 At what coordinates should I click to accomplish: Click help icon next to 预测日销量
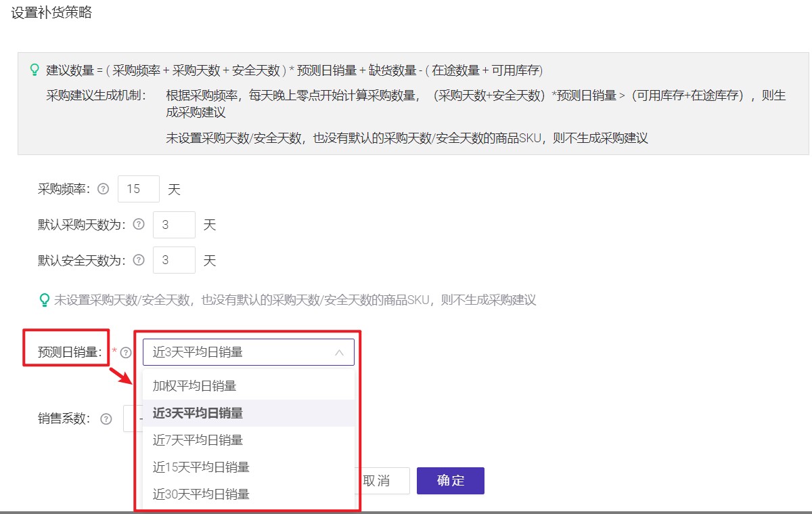pyautogui.click(x=125, y=352)
